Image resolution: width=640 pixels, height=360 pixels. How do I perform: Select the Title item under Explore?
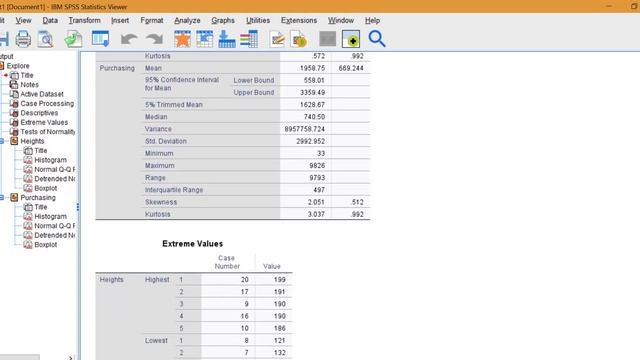(x=27, y=75)
